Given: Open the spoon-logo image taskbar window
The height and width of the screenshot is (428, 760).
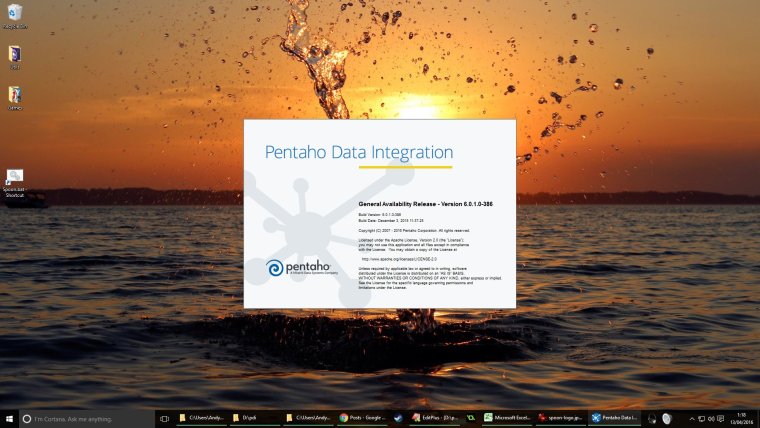Looking at the screenshot, I should tap(560, 418).
